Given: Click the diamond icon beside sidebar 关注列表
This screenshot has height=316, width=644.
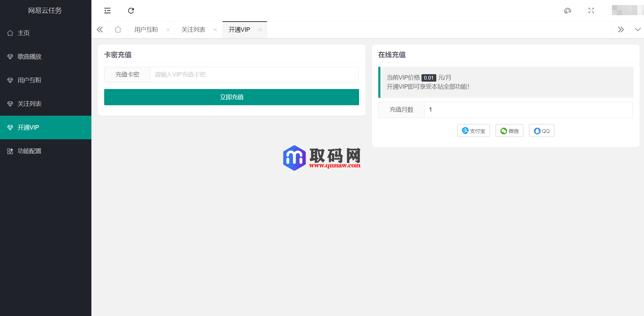Looking at the screenshot, I should (10, 104).
